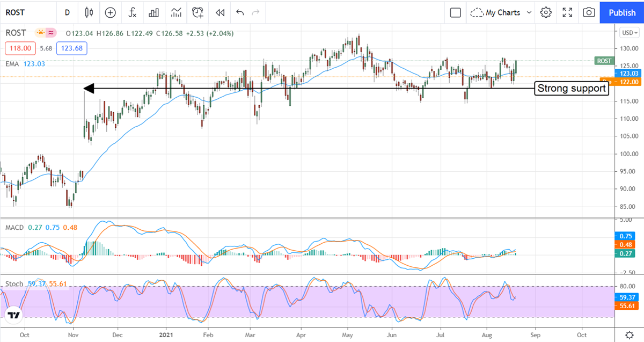Viewport: 644px width, 342px height.
Task: Click the 85.00 price scale label
Action: (x=627, y=207)
